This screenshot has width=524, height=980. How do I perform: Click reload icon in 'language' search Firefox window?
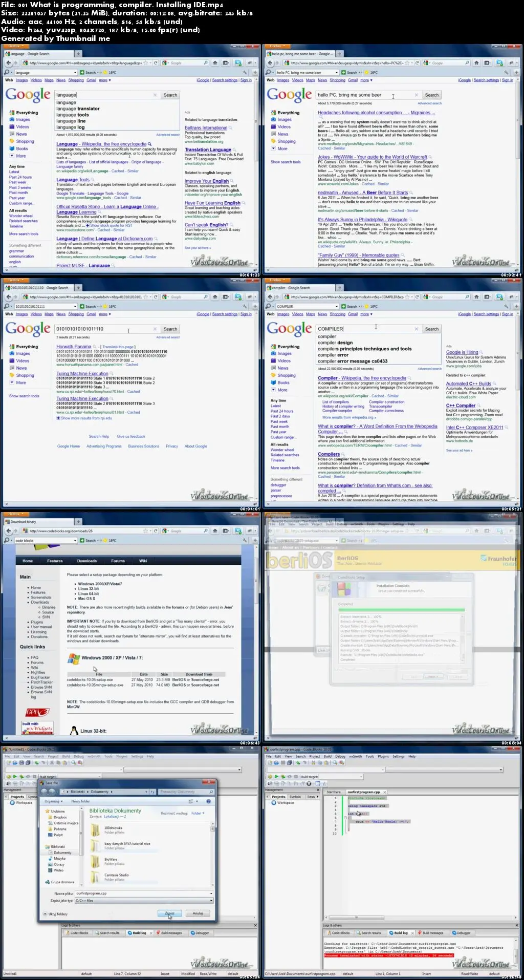click(x=155, y=63)
